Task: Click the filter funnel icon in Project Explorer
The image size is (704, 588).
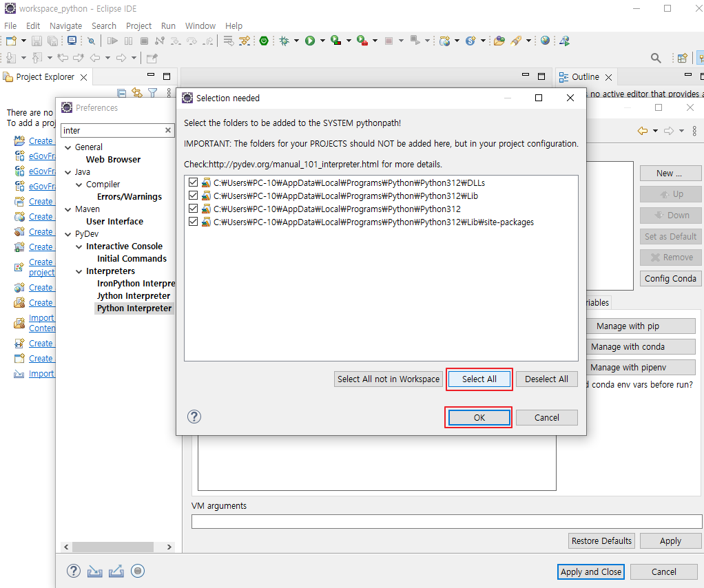Action: (153, 93)
